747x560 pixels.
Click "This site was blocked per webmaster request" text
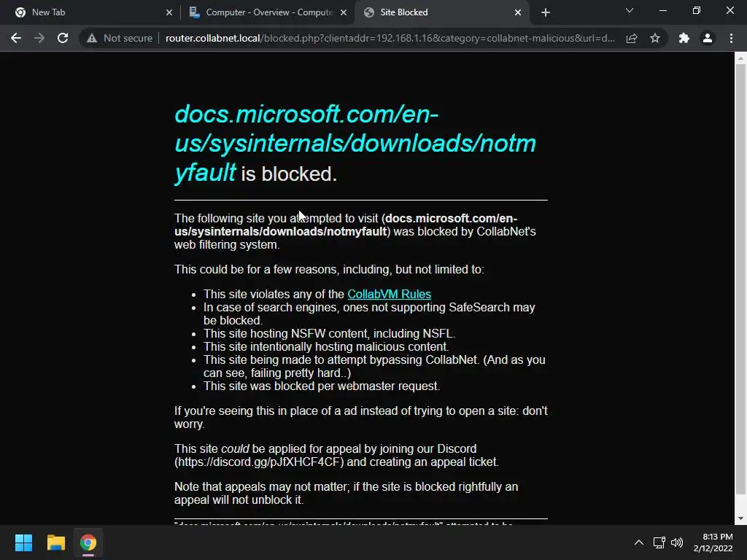(322, 386)
